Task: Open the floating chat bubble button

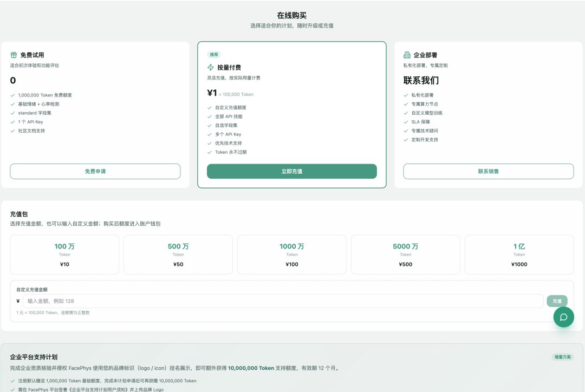Action: click(563, 317)
